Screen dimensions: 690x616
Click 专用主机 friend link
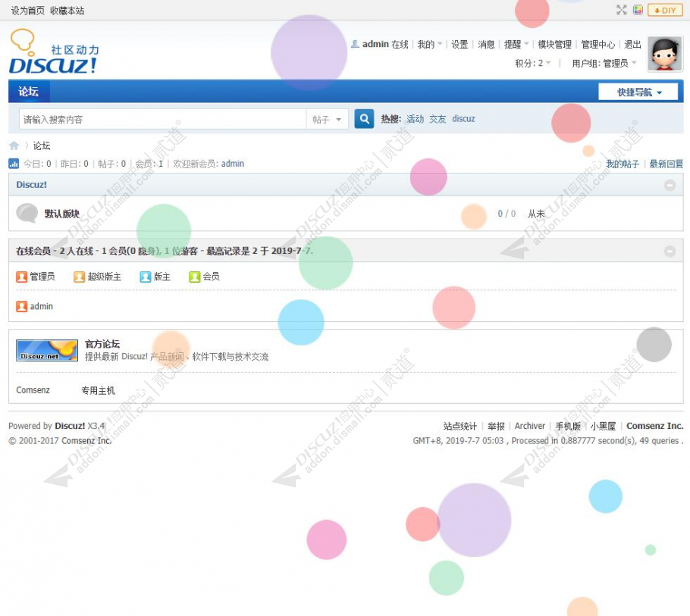tap(98, 390)
